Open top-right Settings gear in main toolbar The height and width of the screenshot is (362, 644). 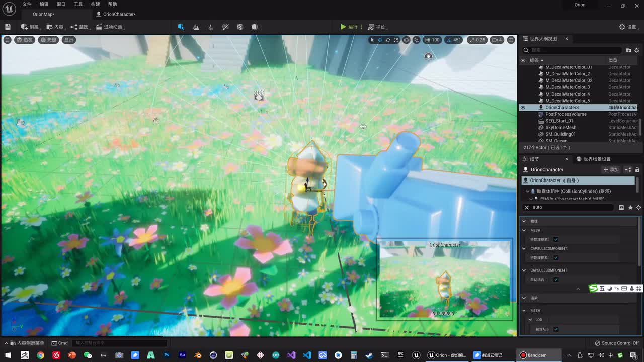click(628, 27)
